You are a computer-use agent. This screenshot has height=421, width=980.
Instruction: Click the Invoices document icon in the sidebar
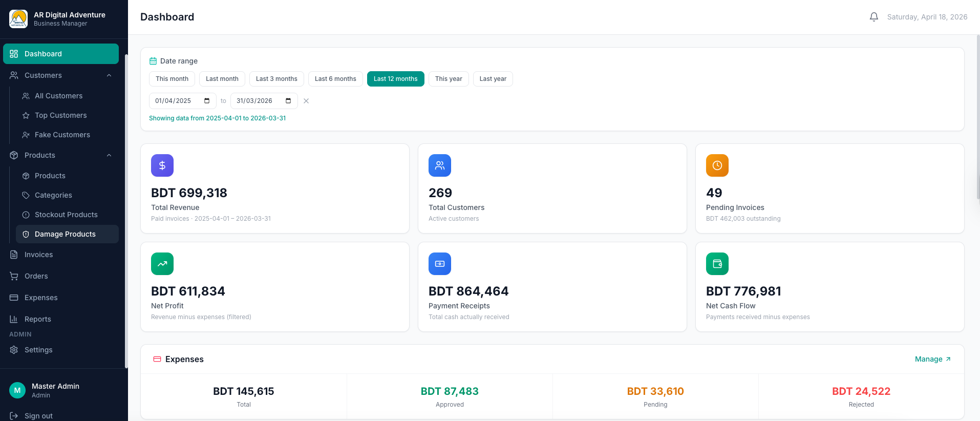click(x=14, y=255)
